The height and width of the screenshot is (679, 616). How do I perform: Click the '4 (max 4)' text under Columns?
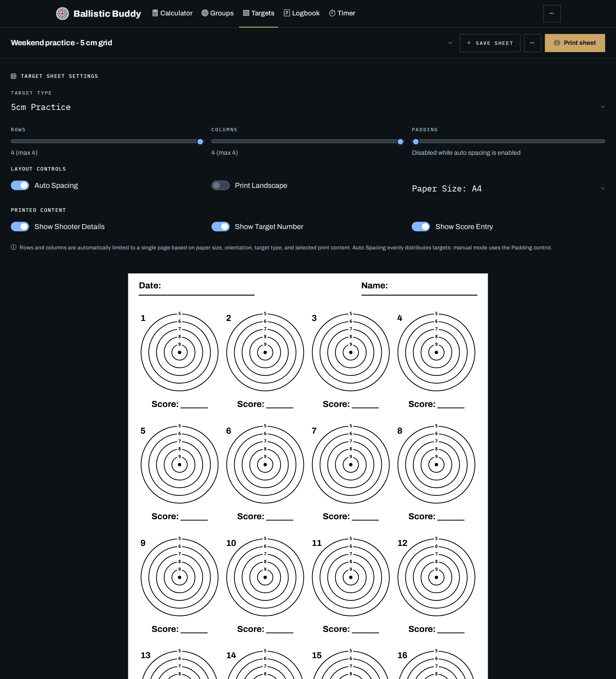224,153
